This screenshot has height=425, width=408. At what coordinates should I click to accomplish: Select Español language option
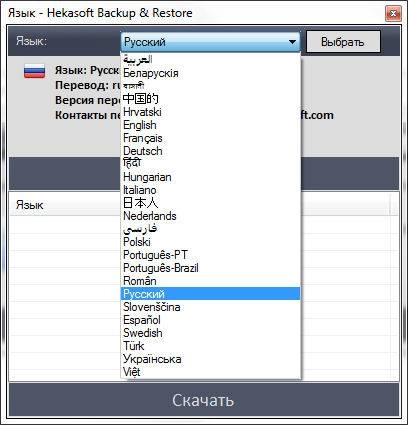coord(211,320)
